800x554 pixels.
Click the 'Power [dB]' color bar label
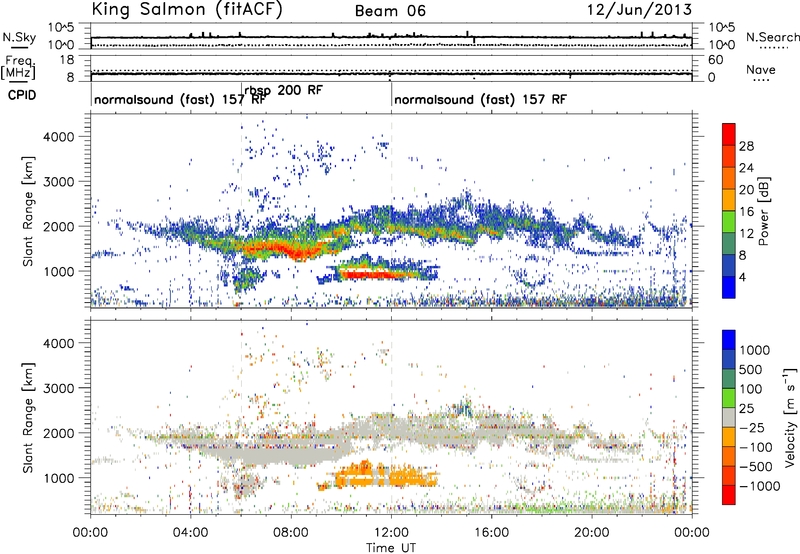(x=764, y=211)
